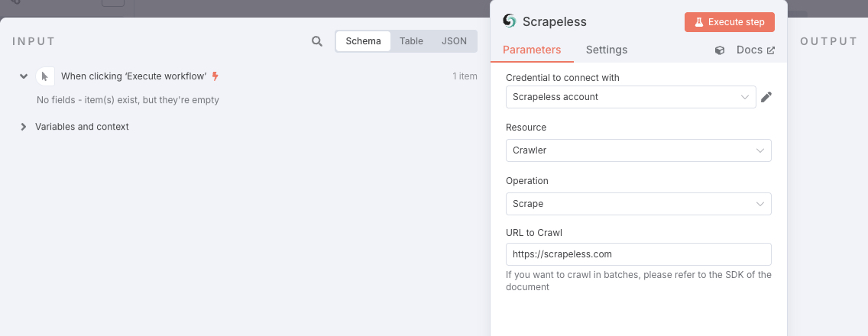The height and width of the screenshot is (336, 868).
Task: Switch input view to Schema
Action: pos(363,41)
